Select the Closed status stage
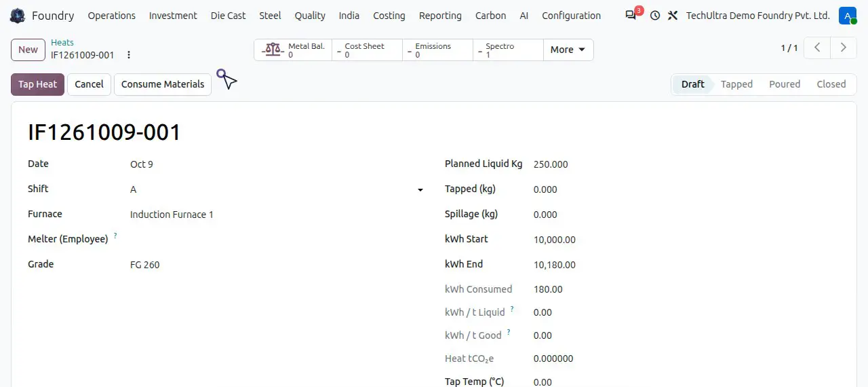The height and width of the screenshot is (387, 868). [x=831, y=84]
